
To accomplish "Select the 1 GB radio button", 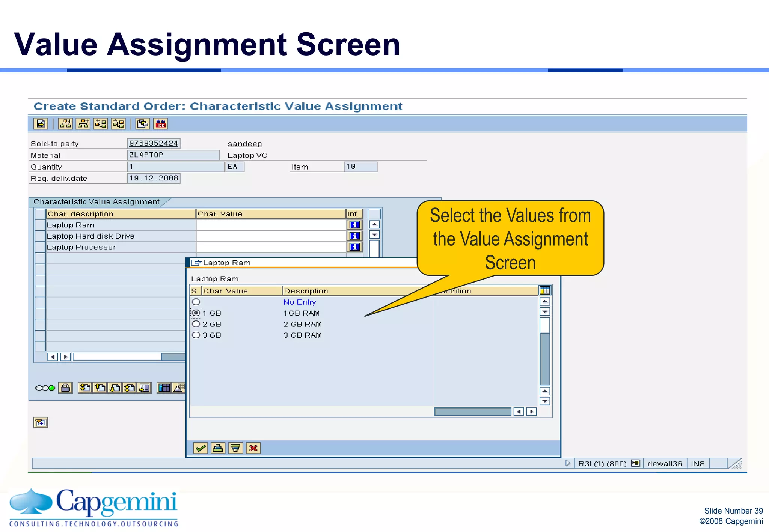I will click(196, 313).
